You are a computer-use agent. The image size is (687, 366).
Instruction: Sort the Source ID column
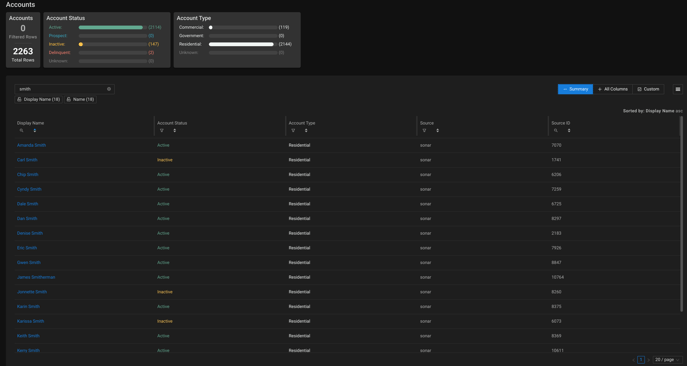pos(569,131)
